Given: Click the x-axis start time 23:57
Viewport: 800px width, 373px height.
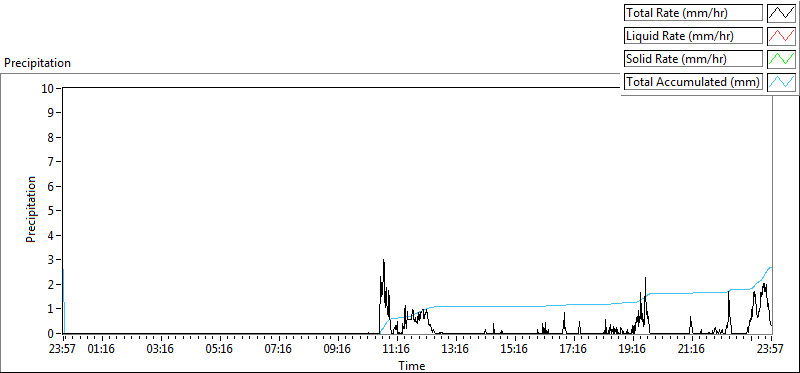Looking at the screenshot, I should coord(62,350).
